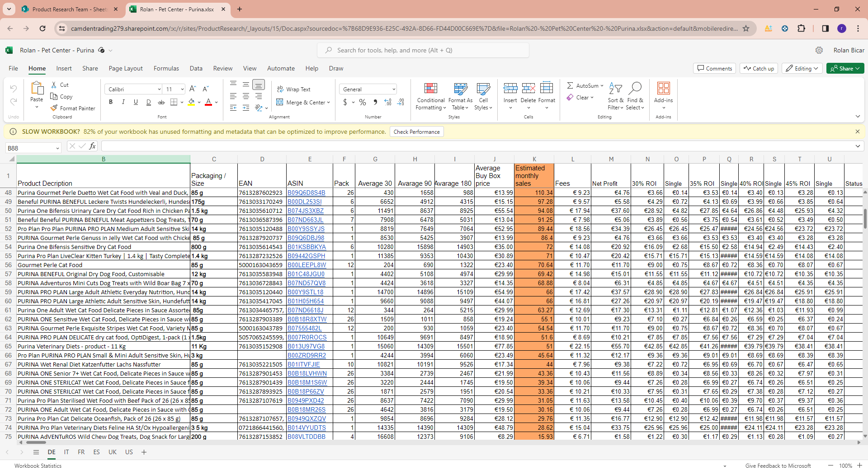Open the IT sheet tab
The height and width of the screenshot is (470, 868).
(66, 452)
